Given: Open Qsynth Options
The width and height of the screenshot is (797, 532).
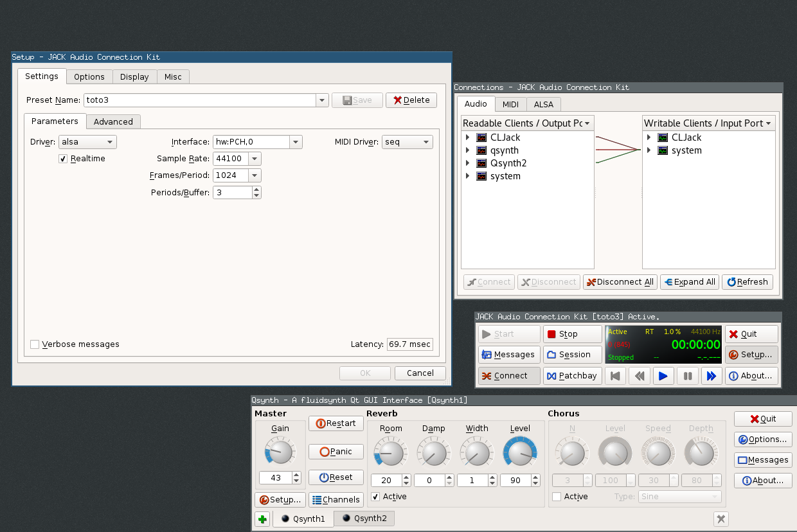Looking at the screenshot, I should pos(763,439).
